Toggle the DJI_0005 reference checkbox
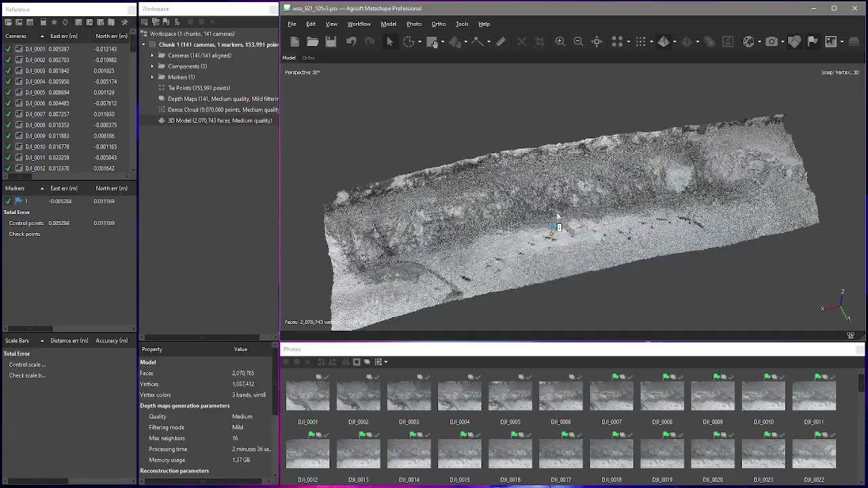The height and width of the screenshot is (488, 868). [x=8, y=93]
